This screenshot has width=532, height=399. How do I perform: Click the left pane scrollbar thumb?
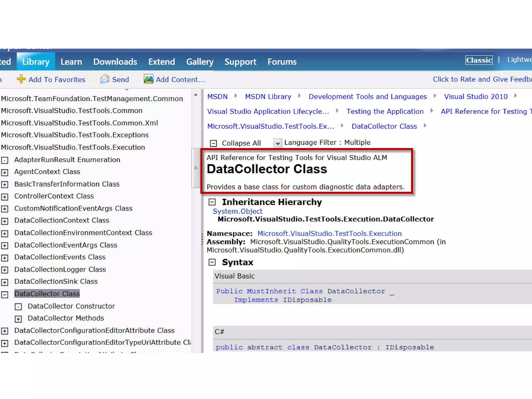tap(196, 168)
